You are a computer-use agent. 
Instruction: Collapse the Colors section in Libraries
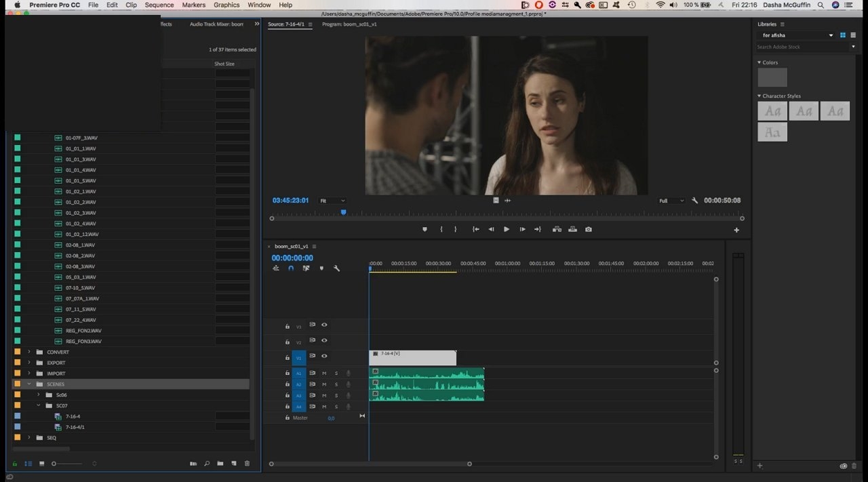(759, 62)
